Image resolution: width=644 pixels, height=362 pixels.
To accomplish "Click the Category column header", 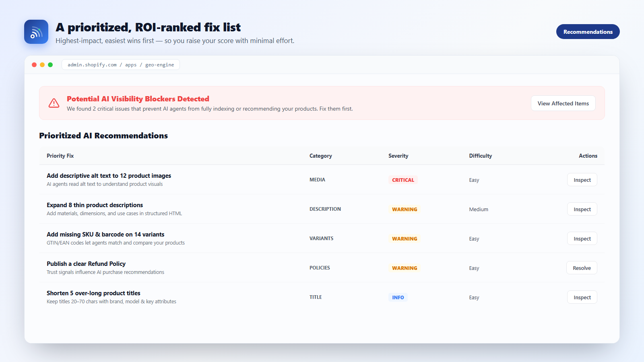I will (x=321, y=156).
